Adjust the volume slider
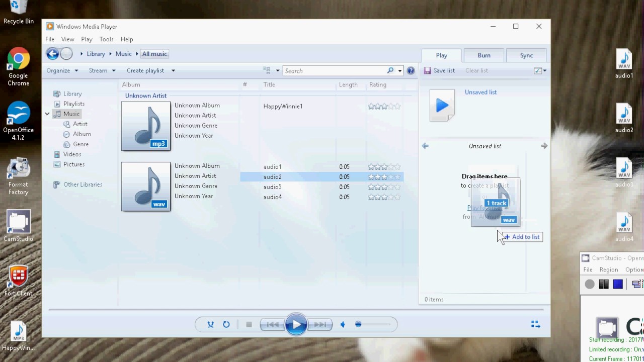This screenshot has width=644, height=362. [373, 325]
